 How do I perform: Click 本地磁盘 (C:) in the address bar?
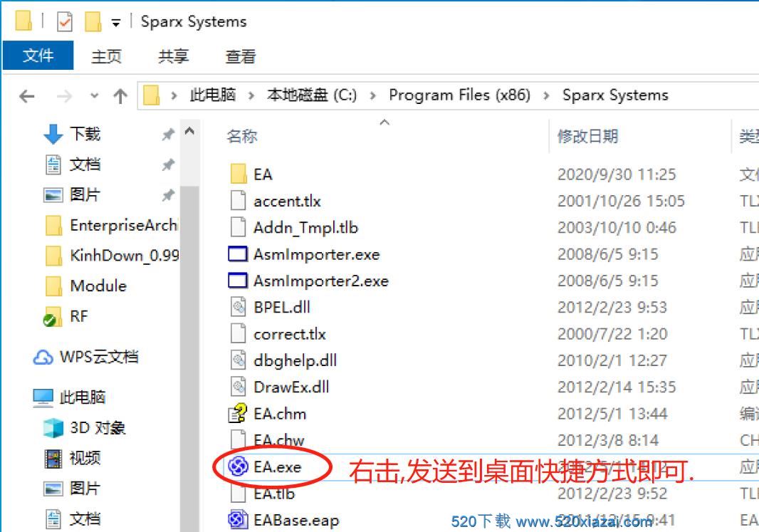point(312,95)
